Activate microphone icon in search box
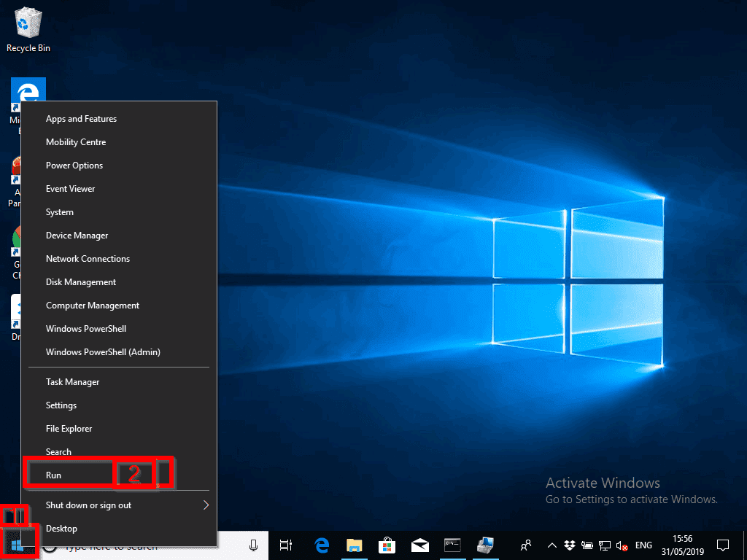 pos(253,545)
